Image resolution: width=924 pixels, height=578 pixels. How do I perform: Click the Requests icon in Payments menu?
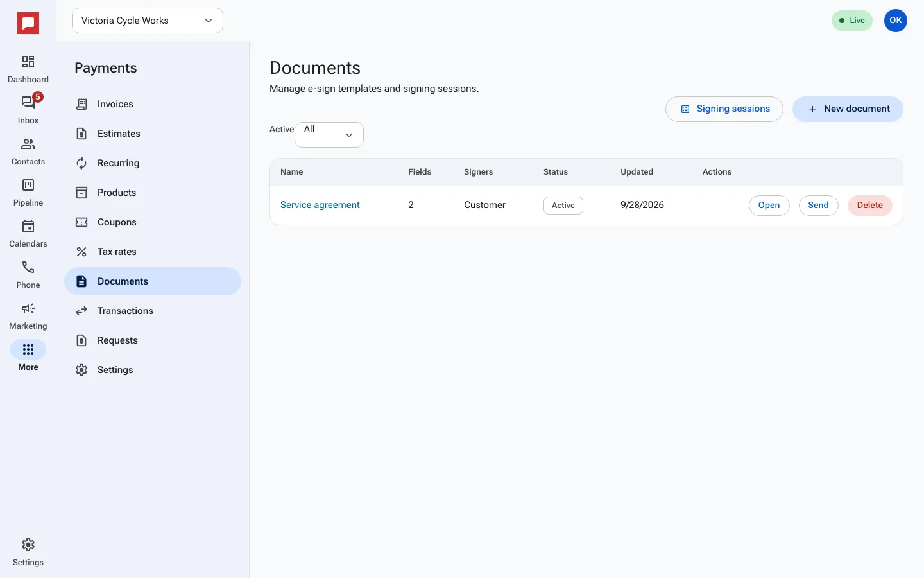(81, 340)
